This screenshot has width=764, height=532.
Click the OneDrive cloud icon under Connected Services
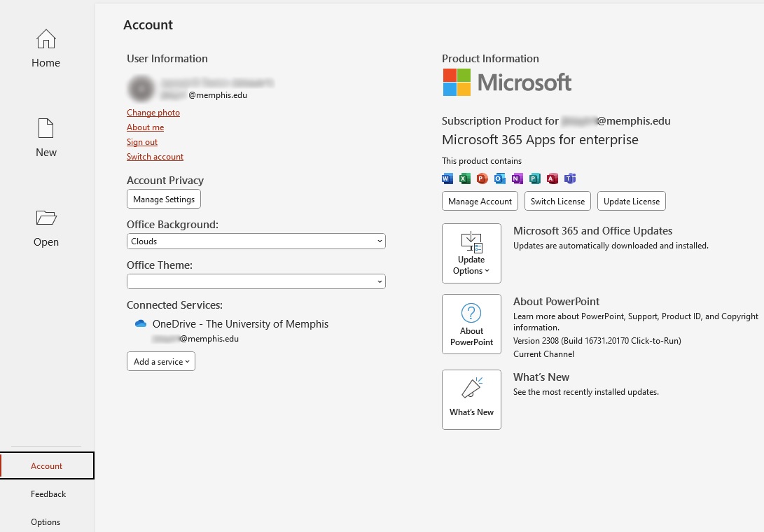pos(139,323)
